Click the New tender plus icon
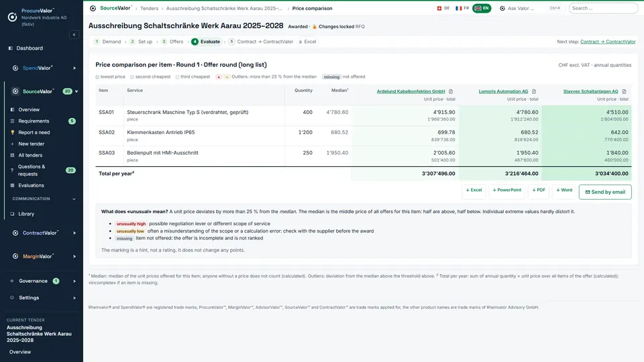 pyautogui.click(x=12, y=144)
